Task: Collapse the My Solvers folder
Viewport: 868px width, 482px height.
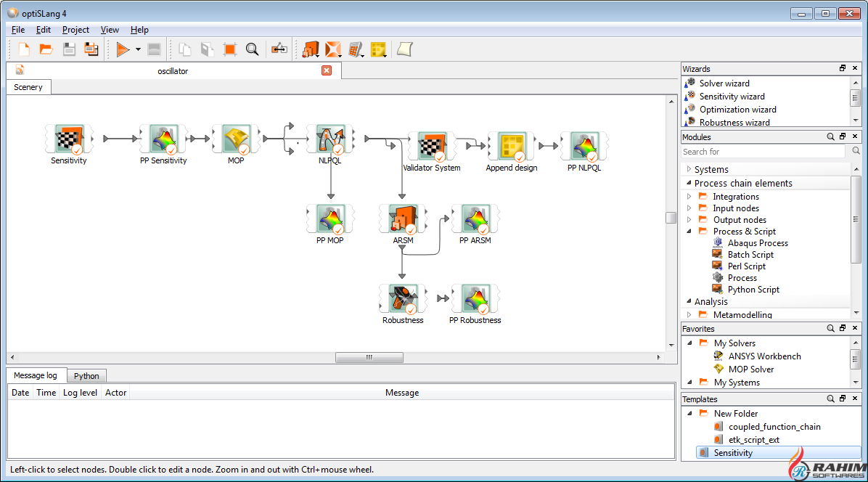Action: pyautogui.click(x=689, y=343)
